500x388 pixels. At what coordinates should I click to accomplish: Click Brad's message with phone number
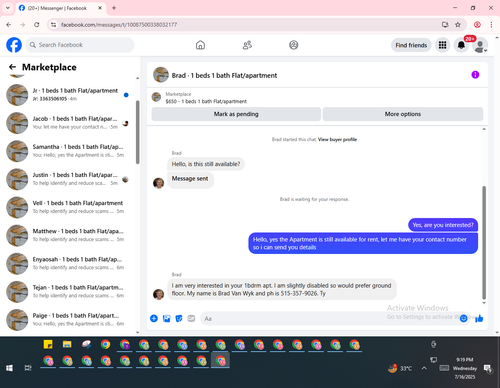tap(282, 289)
